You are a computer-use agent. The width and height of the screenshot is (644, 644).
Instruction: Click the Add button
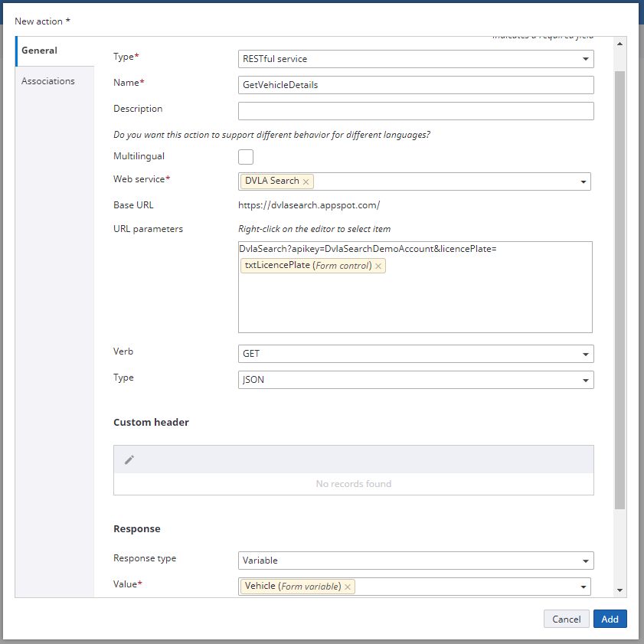point(610,619)
